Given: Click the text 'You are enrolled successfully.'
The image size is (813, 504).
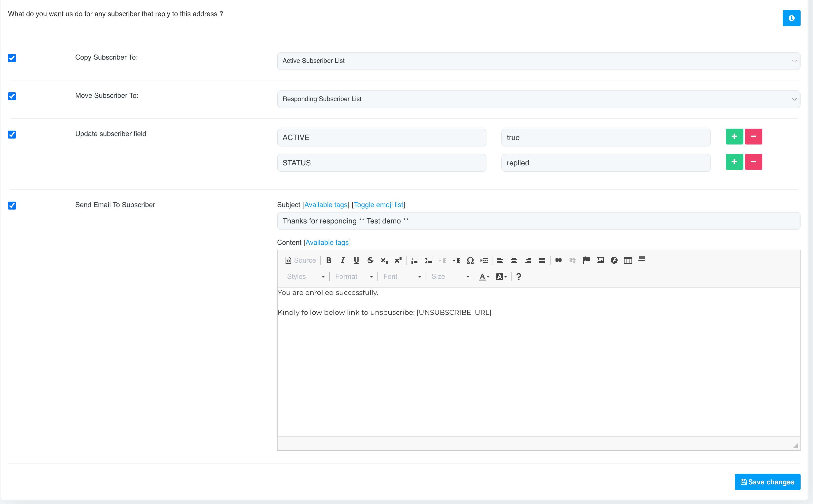Looking at the screenshot, I should tap(328, 293).
